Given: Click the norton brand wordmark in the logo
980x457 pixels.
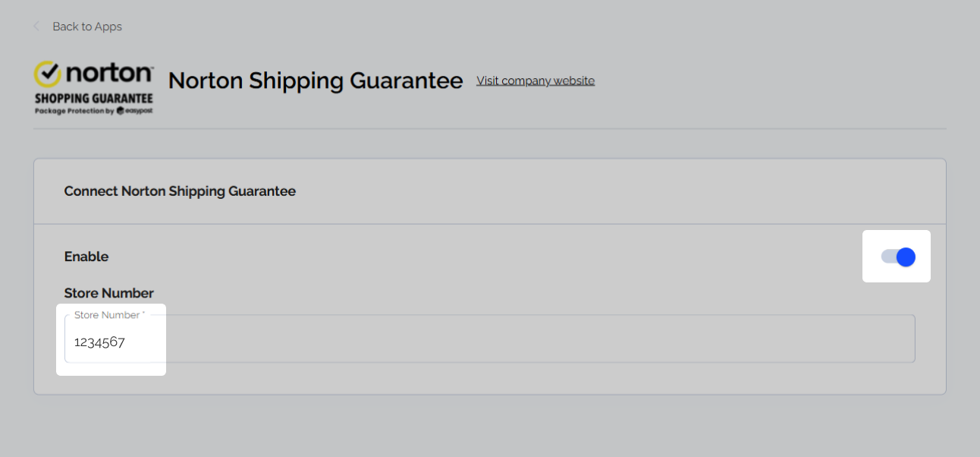Looking at the screenshot, I should click(x=109, y=74).
